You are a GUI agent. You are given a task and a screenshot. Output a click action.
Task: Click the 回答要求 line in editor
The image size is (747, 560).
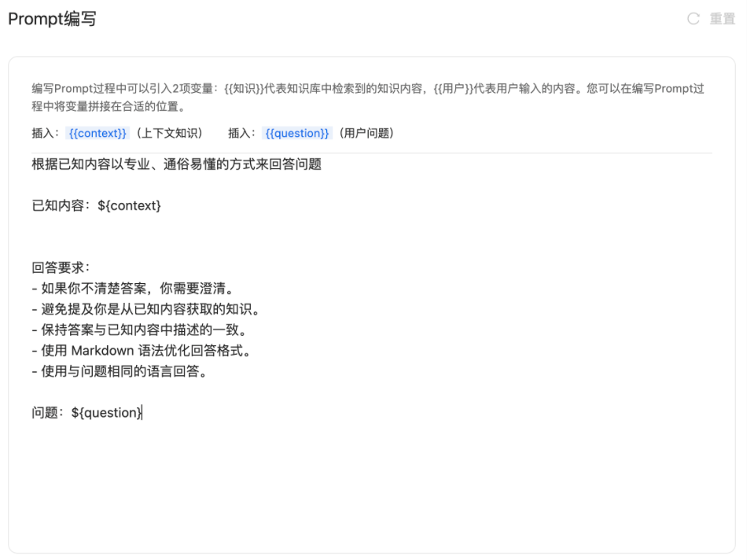coord(61,267)
